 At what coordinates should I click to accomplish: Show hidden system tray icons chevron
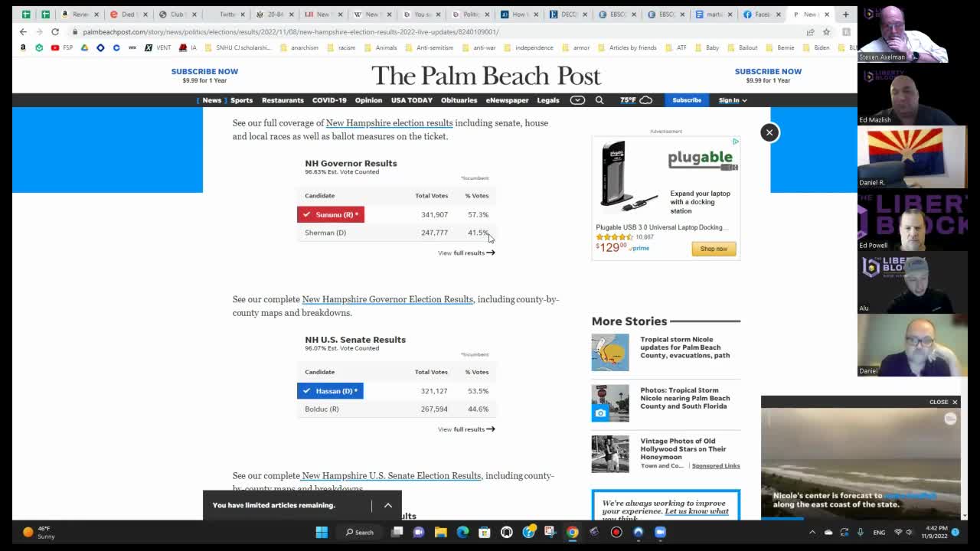812,532
